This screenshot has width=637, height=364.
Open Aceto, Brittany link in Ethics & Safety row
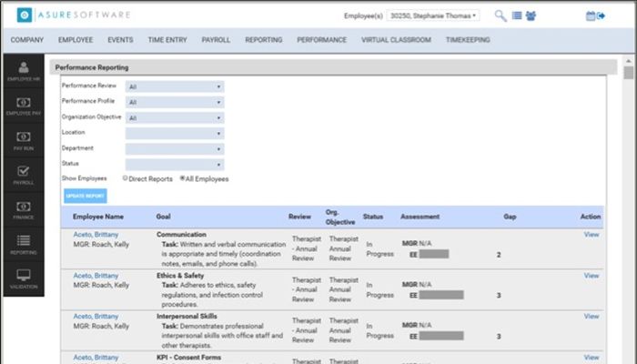point(96,276)
